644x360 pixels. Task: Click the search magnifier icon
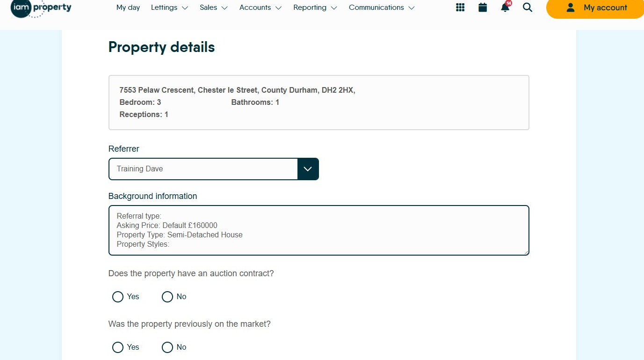click(x=528, y=7)
